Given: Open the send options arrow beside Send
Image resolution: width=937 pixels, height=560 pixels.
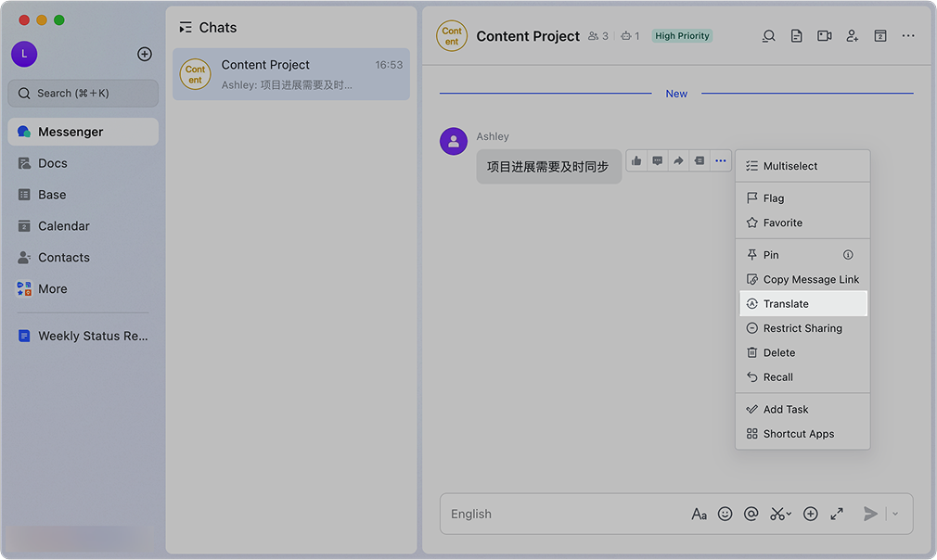Looking at the screenshot, I should click(895, 514).
